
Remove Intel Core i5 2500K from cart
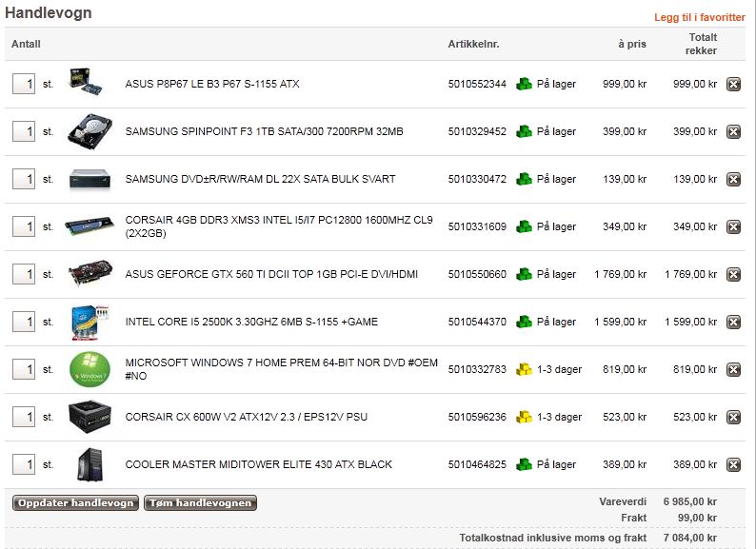733,322
